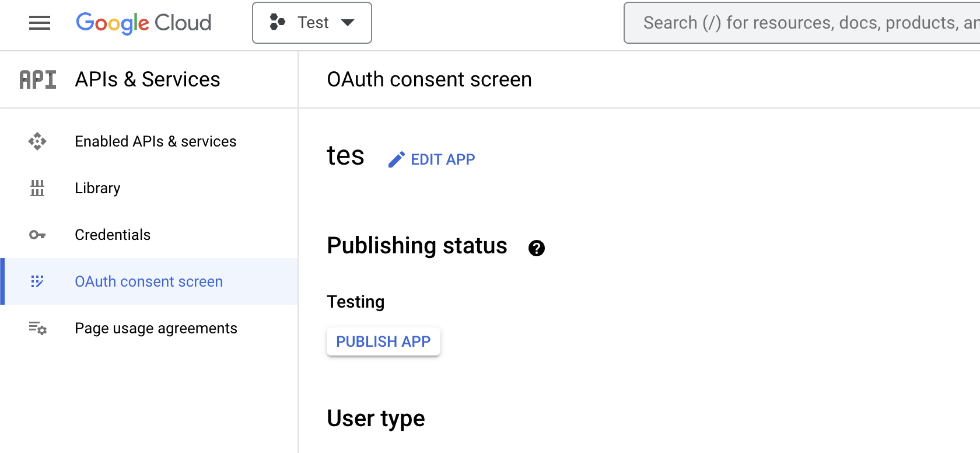980x453 pixels.
Task: Click the Library bars icon
Action: pyautogui.click(x=37, y=188)
